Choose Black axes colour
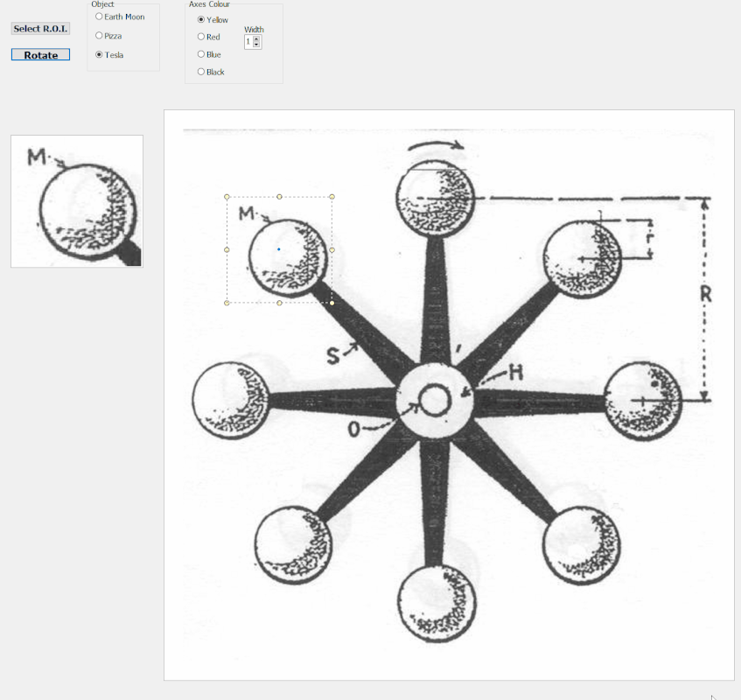 pos(201,72)
